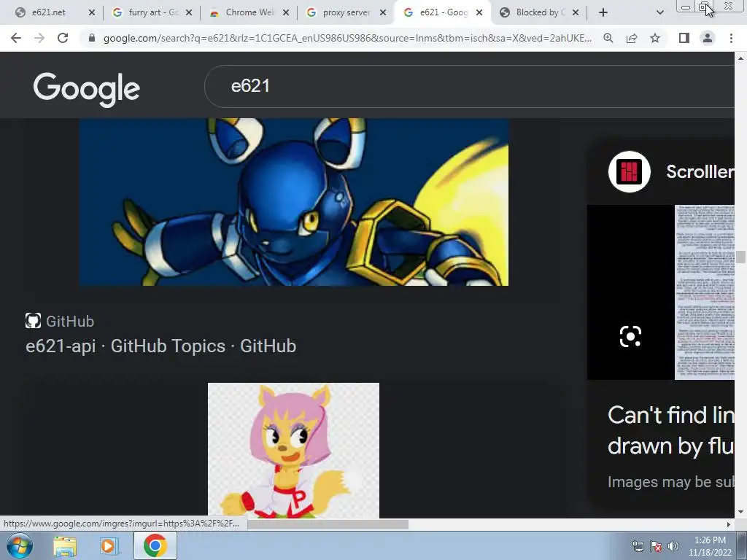This screenshot has height=560, width=747.
Task: Click the vertical scrollbar thumb
Action: click(x=740, y=256)
